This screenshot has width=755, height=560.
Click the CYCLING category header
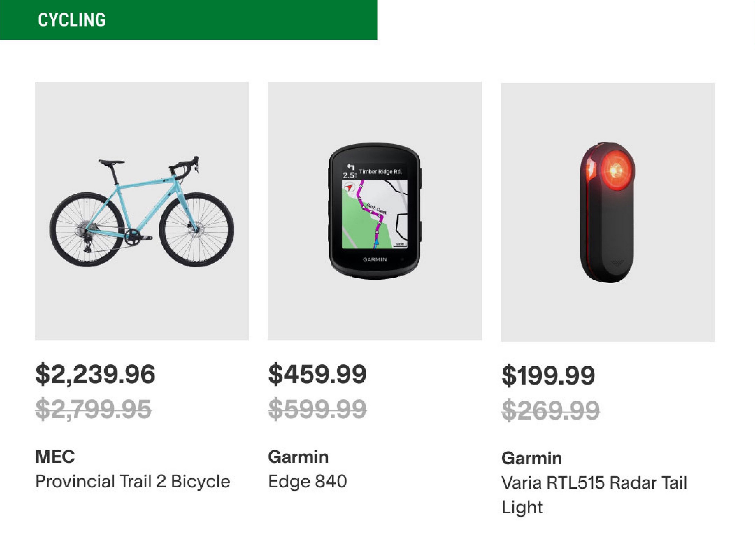point(71,20)
